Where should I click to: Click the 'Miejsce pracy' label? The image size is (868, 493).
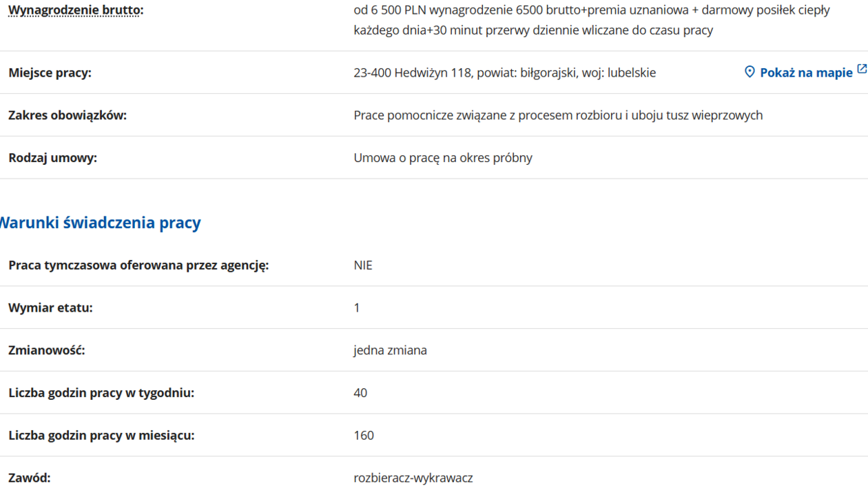tap(50, 73)
